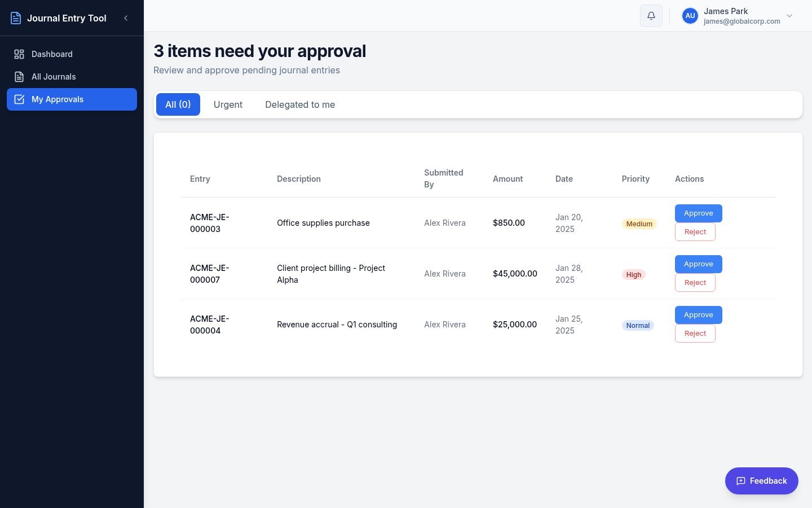The image size is (812, 508).
Task: Approve the Office supplies purchase entry
Action: [698, 213]
